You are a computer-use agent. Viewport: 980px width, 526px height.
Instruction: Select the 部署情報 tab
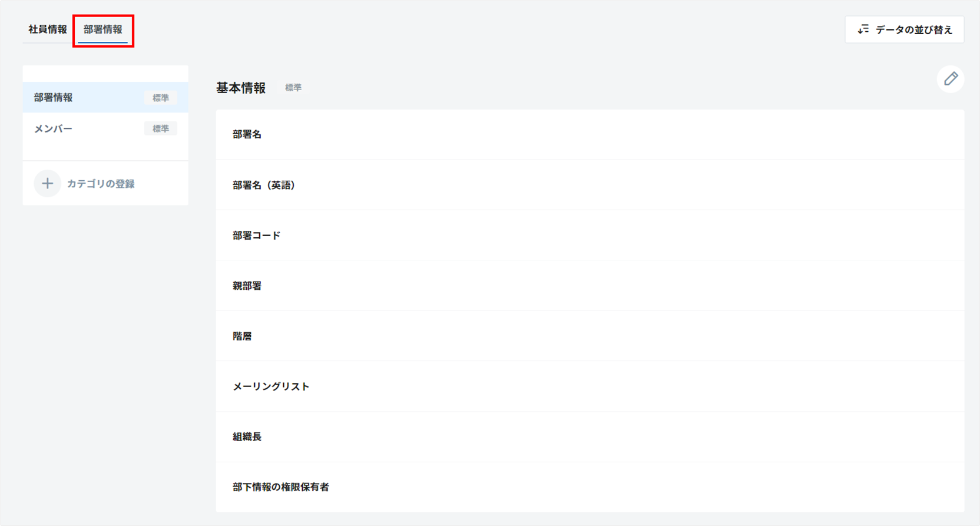(x=103, y=29)
